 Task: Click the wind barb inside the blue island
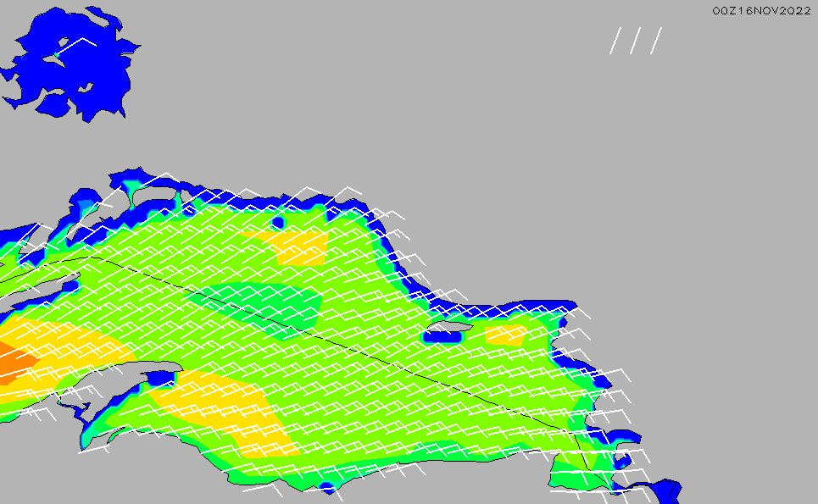(x=75, y=46)
